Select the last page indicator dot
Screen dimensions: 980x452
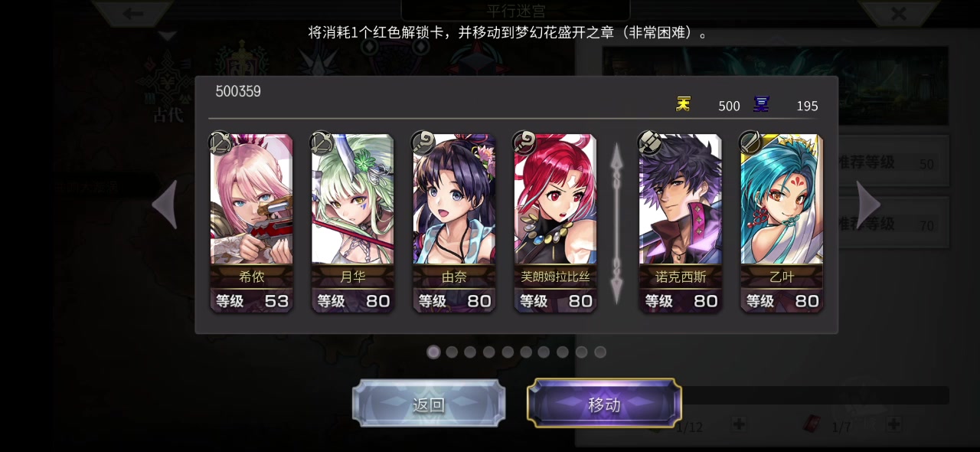600,352
